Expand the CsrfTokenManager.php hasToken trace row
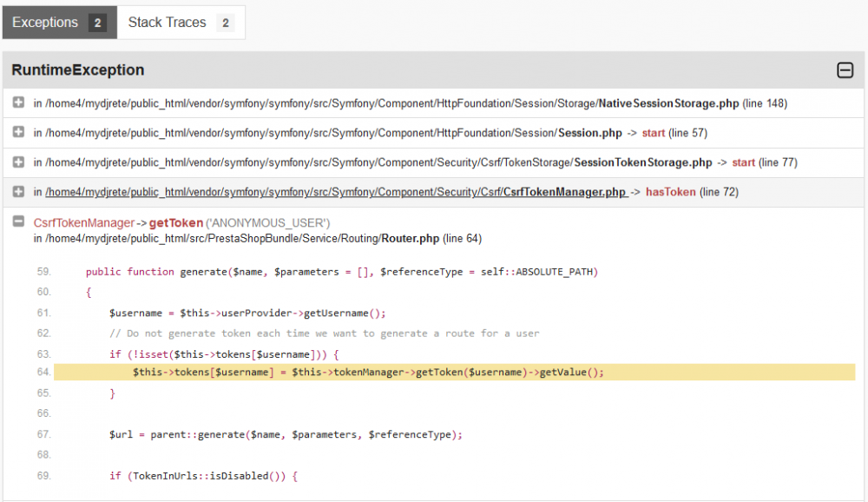868x502 pixels. tap(19, 191)
